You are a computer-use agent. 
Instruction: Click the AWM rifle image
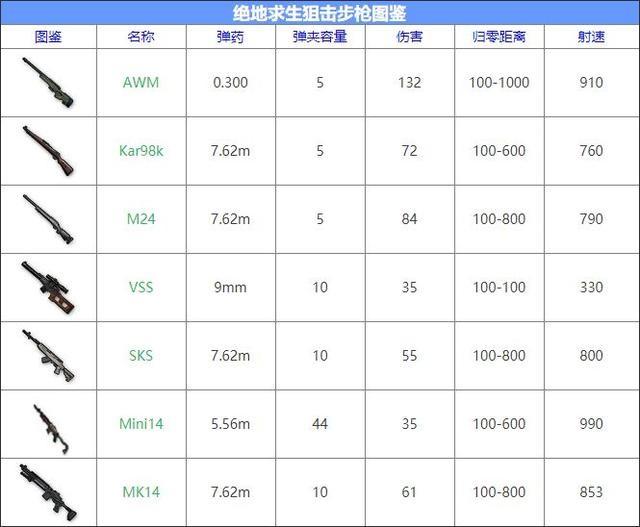[x=48, y=83]
